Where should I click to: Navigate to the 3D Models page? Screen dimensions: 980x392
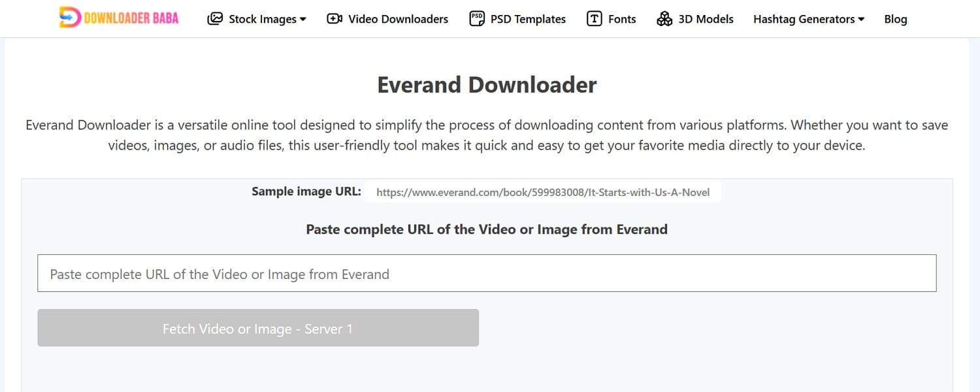pyautogui.click(x=695, y=19)
